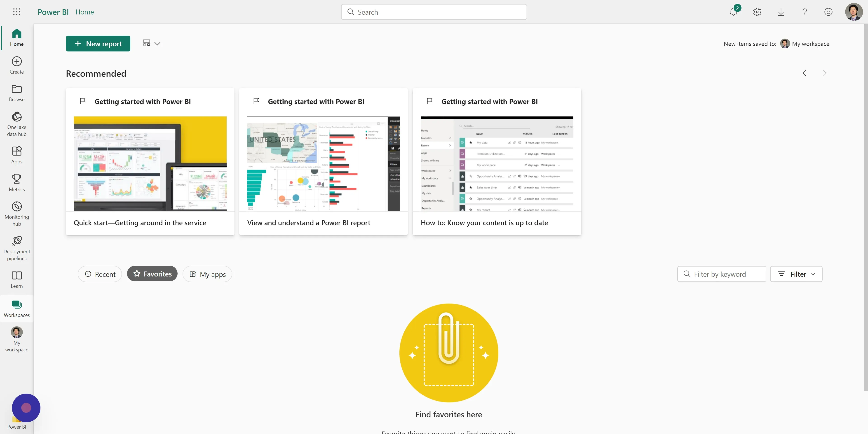Click the Power BI title link

53,12
